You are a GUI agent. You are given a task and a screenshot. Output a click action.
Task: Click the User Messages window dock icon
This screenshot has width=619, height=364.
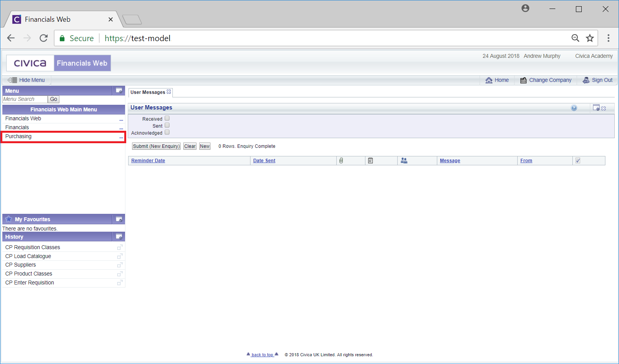[596, 108]
